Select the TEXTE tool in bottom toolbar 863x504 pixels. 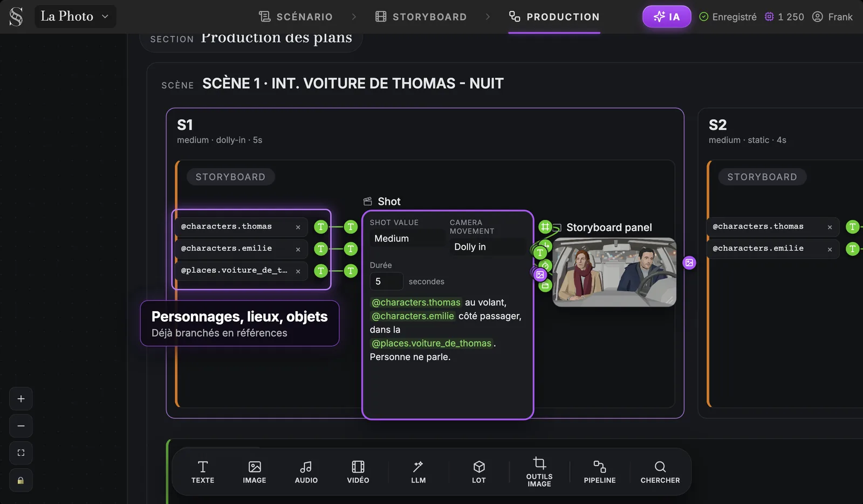pyautogui.click(x=203, y=472)
